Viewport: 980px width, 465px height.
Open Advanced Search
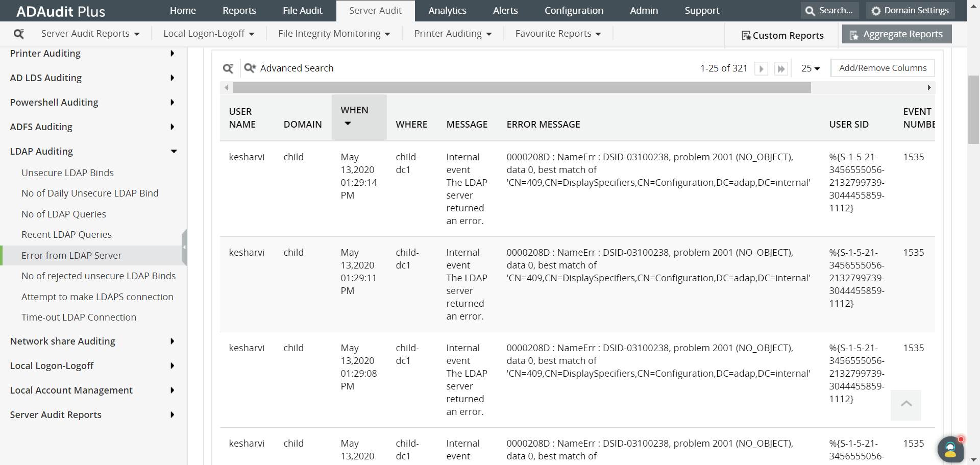(x=289, y=68)
